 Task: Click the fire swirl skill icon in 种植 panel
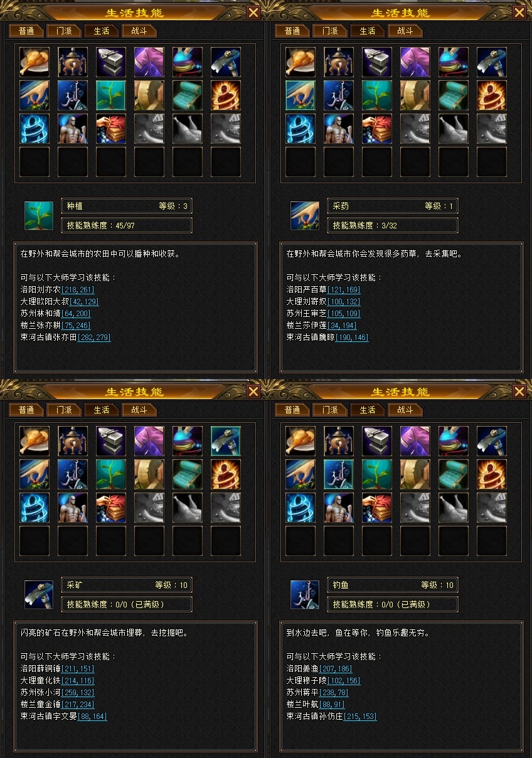click(226, 95)
